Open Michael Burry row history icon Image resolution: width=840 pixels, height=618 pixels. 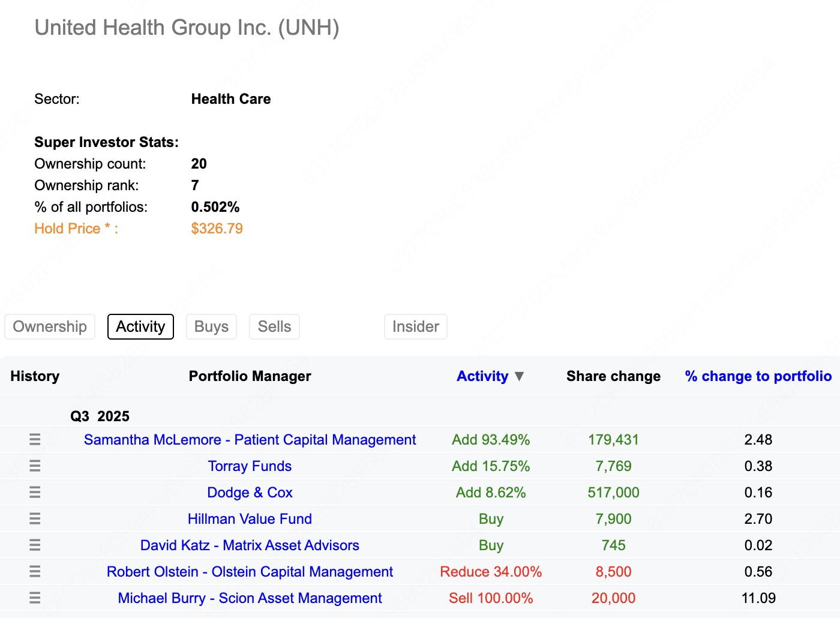pos(35,598)
